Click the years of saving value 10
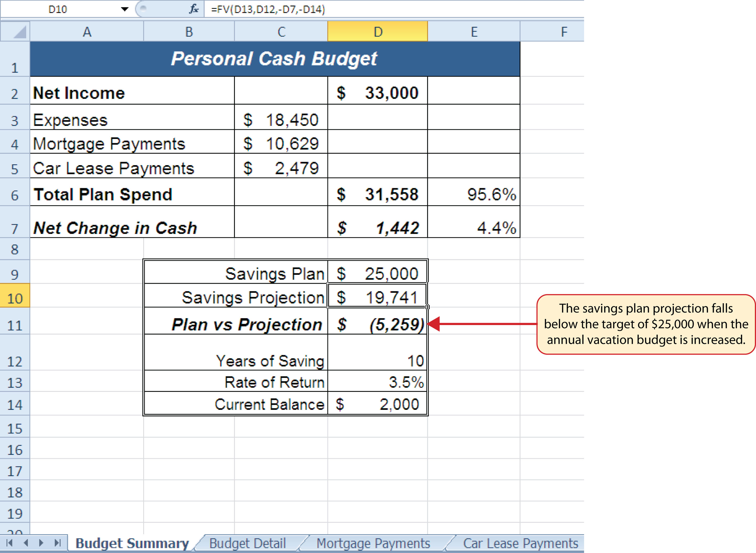 [x=378, y=352]
